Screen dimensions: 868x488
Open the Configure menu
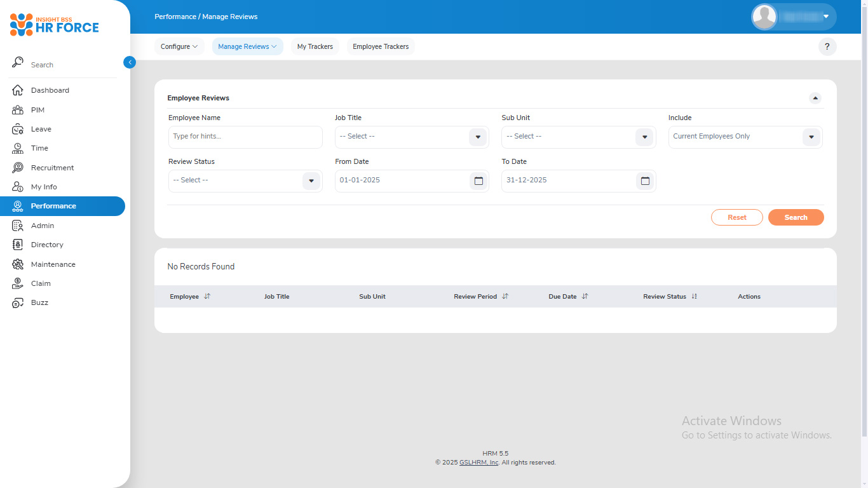point(179,46)
